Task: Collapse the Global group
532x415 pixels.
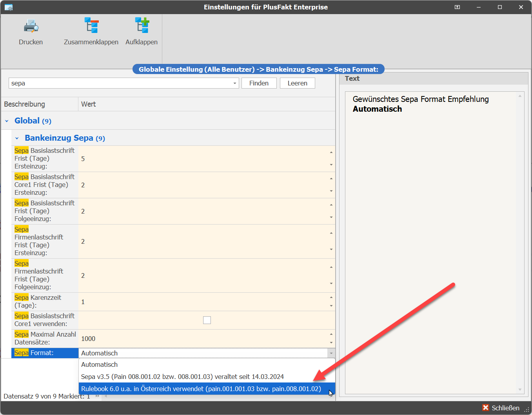Action: tap(7, 121)
